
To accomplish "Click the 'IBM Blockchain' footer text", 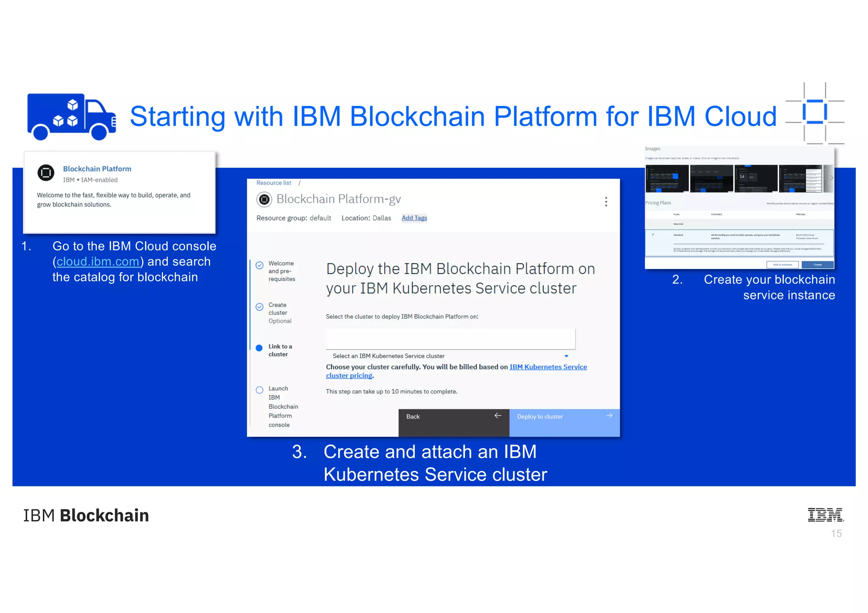I will pyautogui.click(x=86, y=516).
